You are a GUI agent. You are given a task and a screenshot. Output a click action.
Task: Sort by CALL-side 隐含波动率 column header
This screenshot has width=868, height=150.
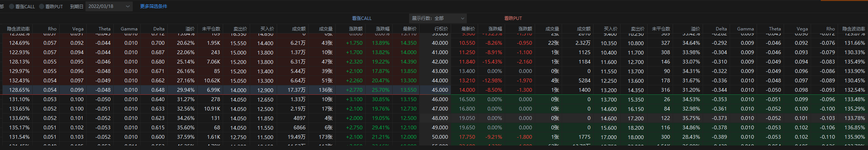(18, 29)
